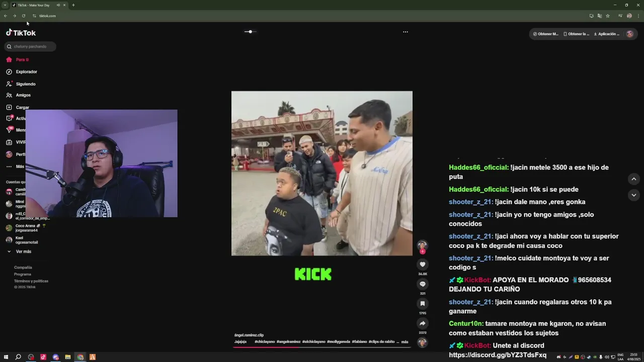Go to the previous video arrow
The image size is (644, 362).
click(634, 179)
